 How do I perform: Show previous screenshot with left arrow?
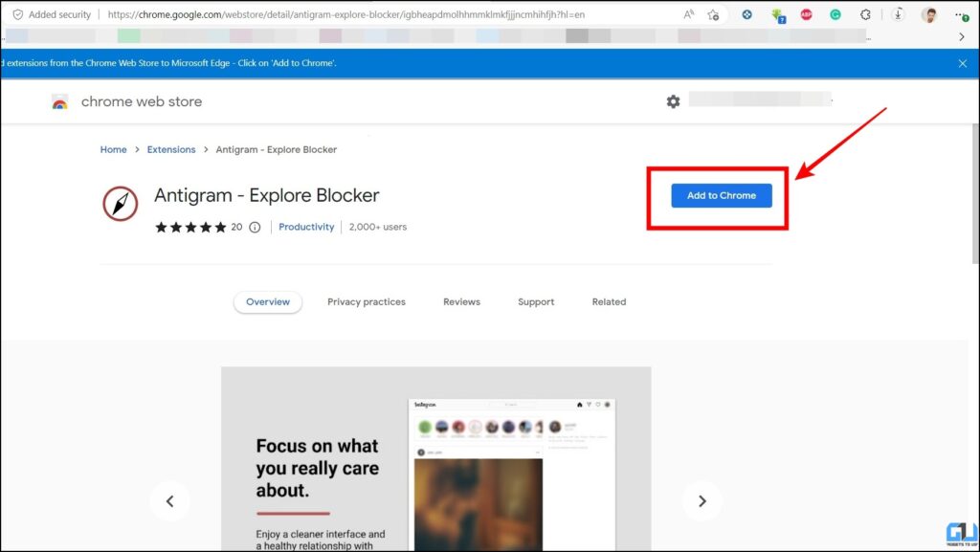pos(170,500)
